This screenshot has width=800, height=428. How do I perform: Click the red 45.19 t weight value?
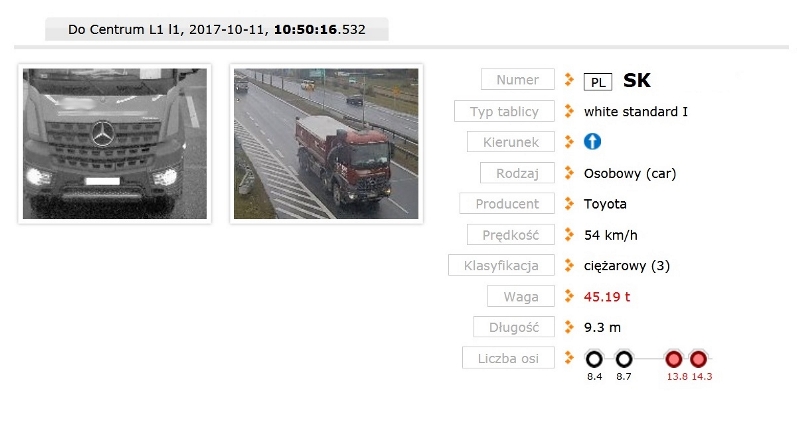click(607, 296)
